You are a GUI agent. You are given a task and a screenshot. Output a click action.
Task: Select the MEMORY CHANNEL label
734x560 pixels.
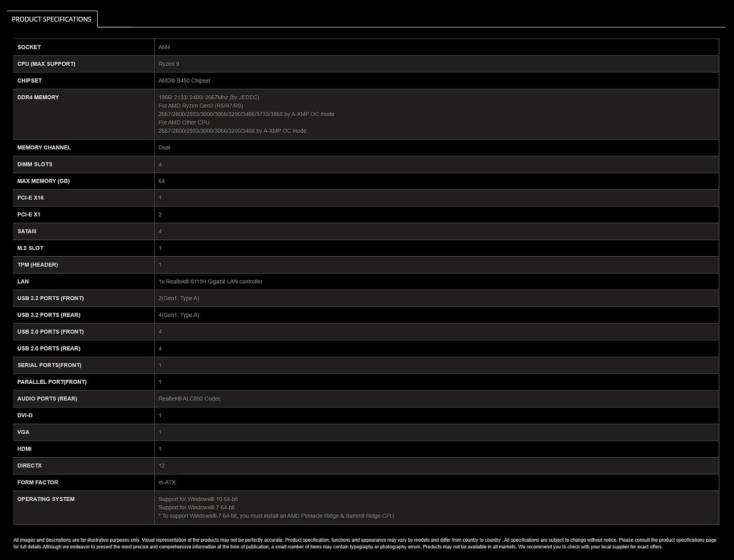pyautogui.click(x=44, y=147)
